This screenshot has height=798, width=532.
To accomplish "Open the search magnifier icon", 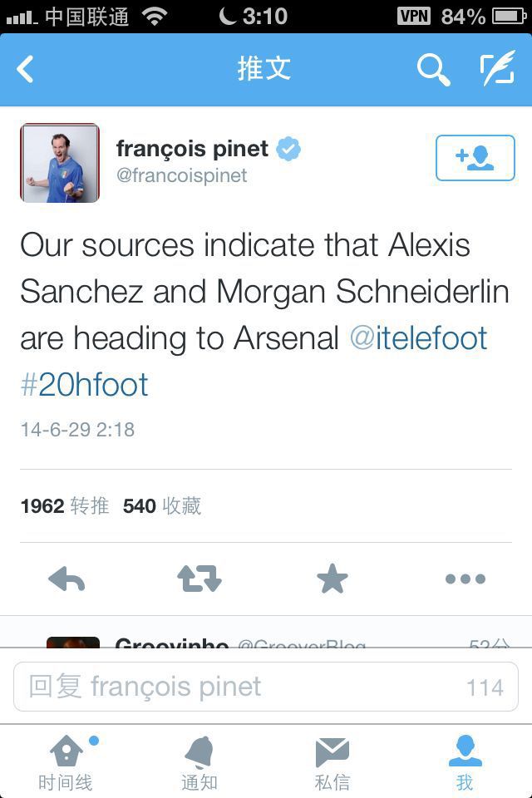I will point(432,70).
